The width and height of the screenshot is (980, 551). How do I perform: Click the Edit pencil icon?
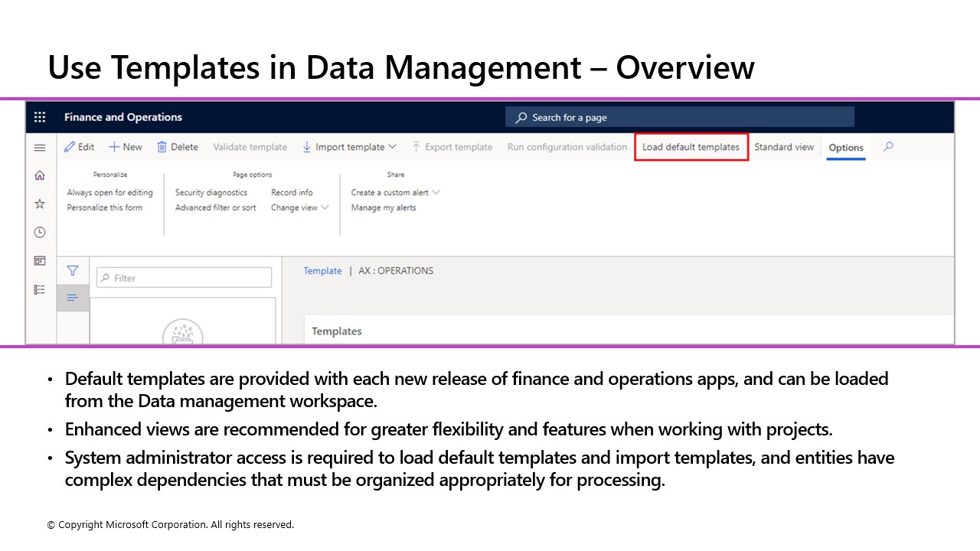click(79, 147)
